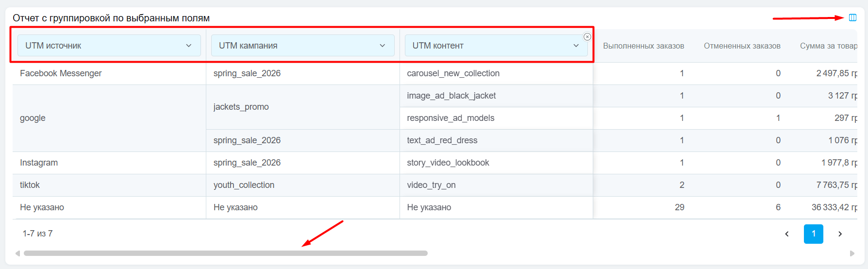This screenshot has width=868, height=269.
Task: Click the left scroll arrow of the table
Action: tap(17, 253)
